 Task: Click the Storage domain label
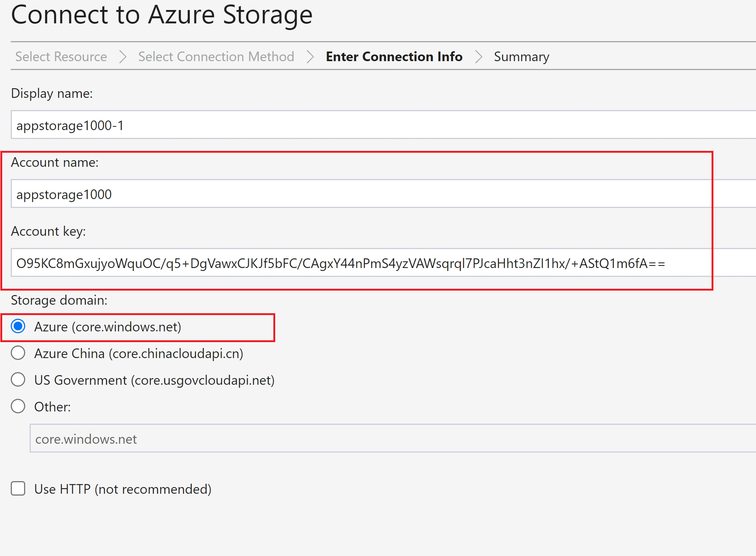59,300
